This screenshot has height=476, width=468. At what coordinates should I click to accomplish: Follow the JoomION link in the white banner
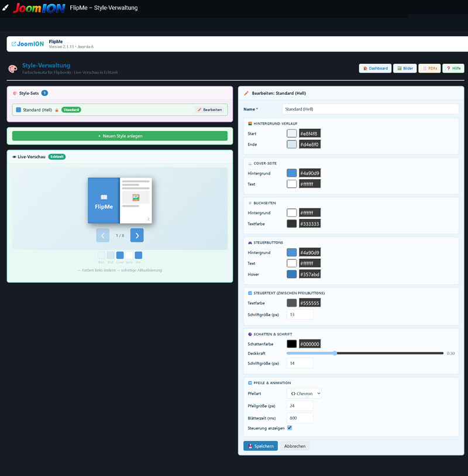(27, 44)
